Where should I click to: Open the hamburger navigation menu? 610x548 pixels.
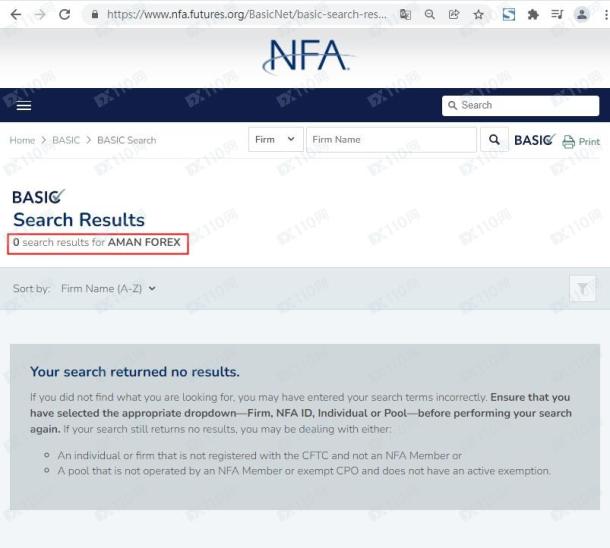[24, 105]
